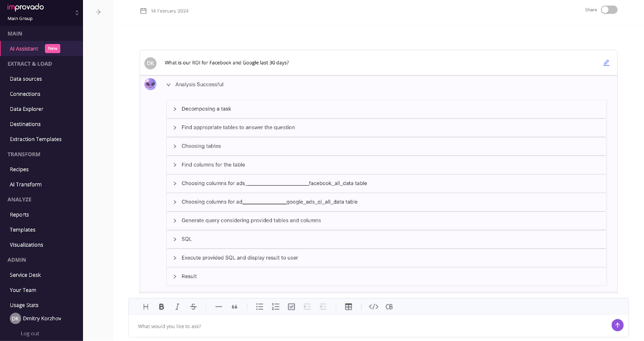644x341 pixels.
Task: Insert a checkbox task list
Action: (x=291, y=307)
